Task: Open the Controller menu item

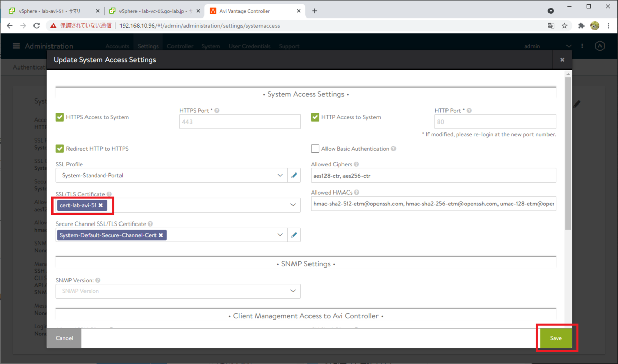Action: (x=180, y=46)
